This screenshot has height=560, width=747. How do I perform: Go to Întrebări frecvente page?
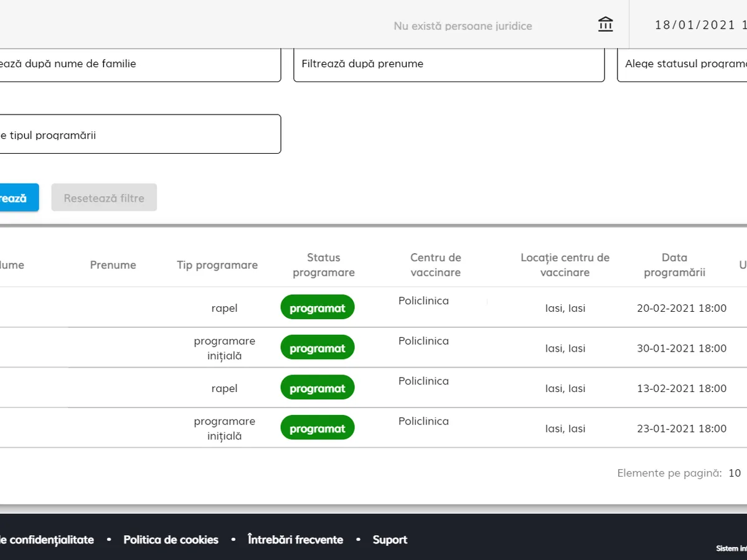click(295, 539)
